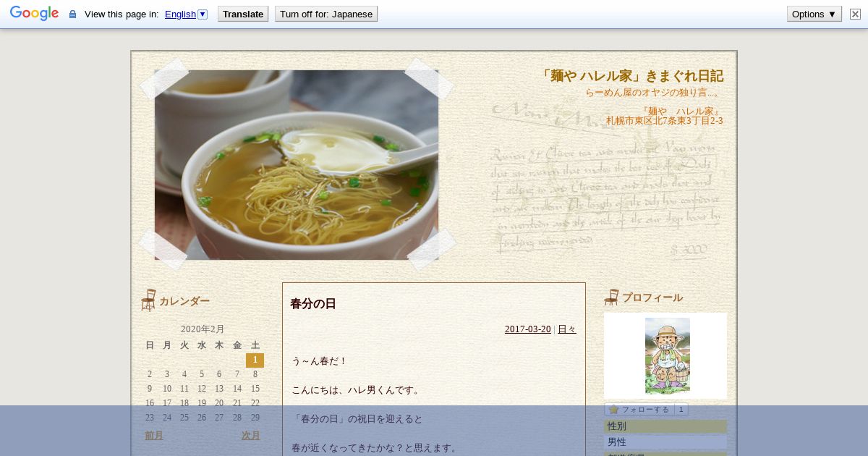
Task: Click the English language link
Action: 180,14
